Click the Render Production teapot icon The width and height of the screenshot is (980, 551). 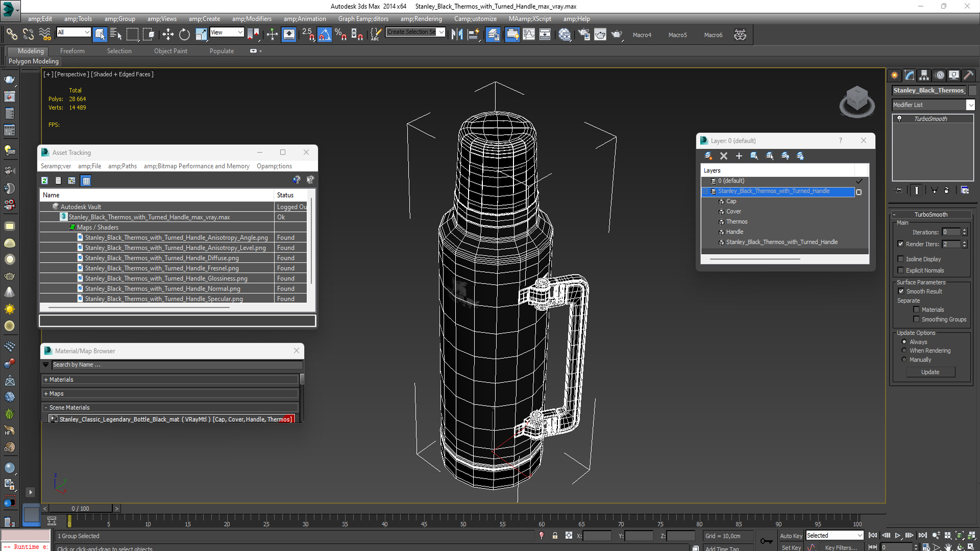[x=617, y=35]
